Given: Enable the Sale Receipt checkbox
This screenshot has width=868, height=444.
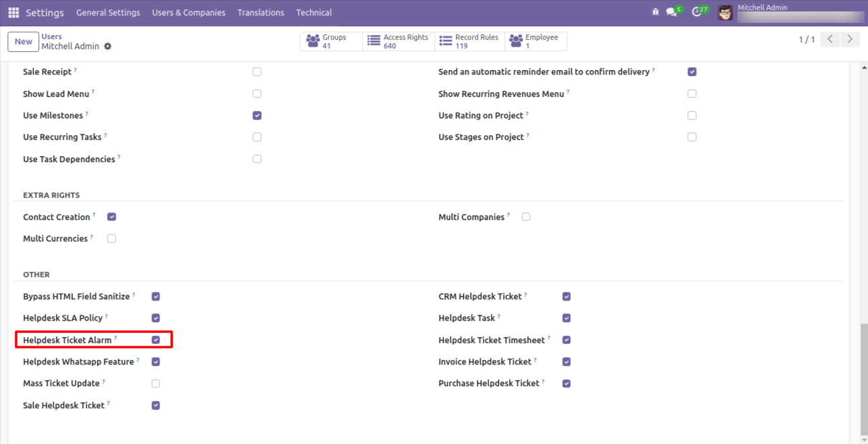Looking at the screenshot, I should click(x=257, y=72).
